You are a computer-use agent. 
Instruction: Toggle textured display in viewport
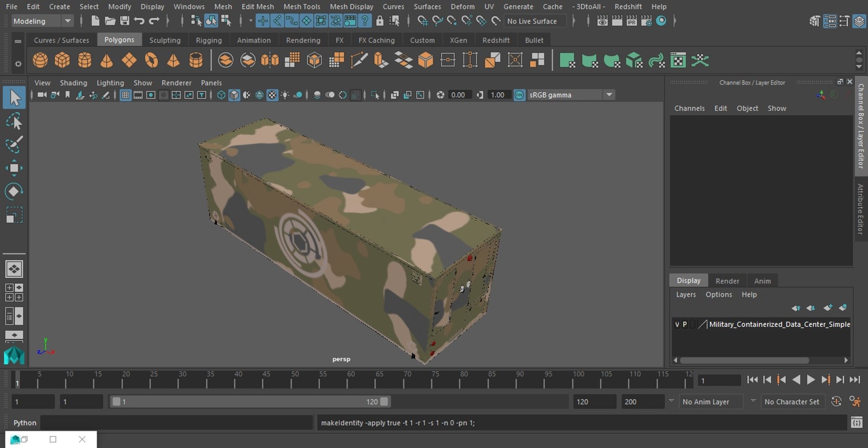(272, 95)
